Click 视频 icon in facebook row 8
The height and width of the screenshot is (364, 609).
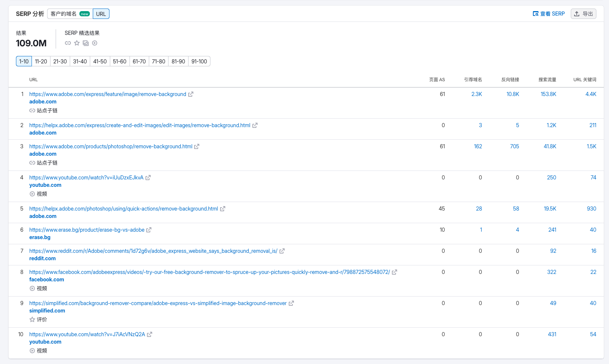[x=32, y=288]
